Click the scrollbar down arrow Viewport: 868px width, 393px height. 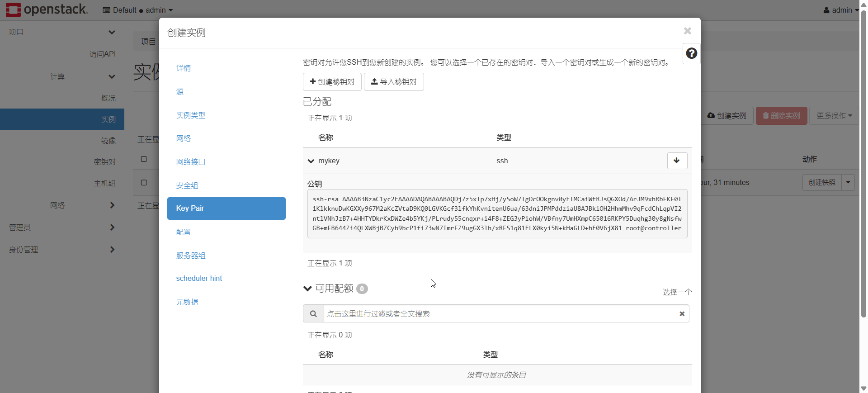click(863, 388)
